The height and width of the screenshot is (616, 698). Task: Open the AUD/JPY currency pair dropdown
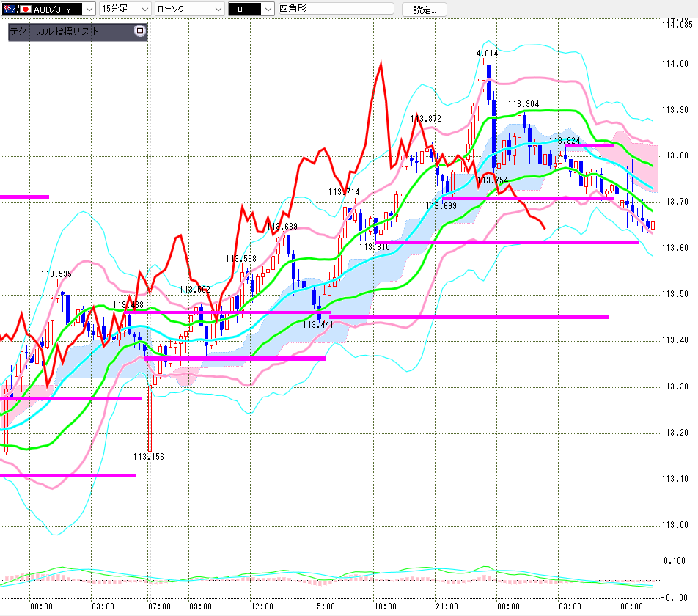click(x=48, y=9)
